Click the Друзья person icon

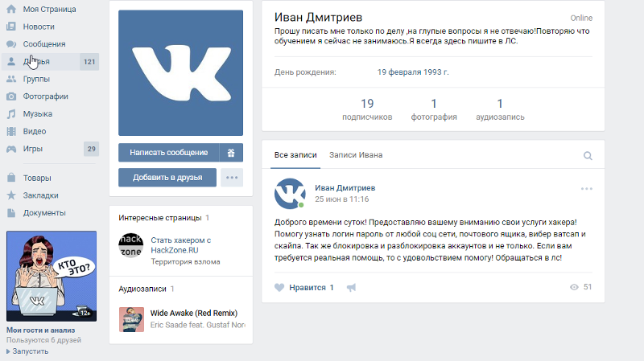point(11,62)
